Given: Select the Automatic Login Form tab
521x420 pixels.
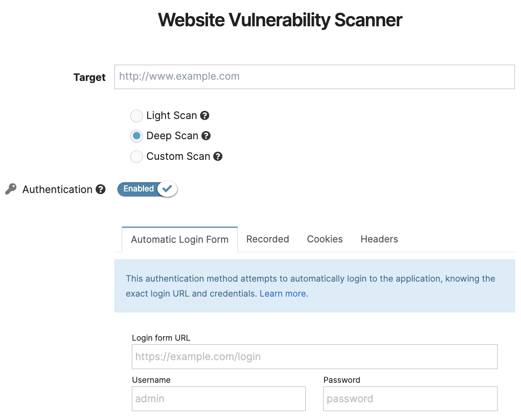Looking at the screenshot, I should tap(179, 239).
